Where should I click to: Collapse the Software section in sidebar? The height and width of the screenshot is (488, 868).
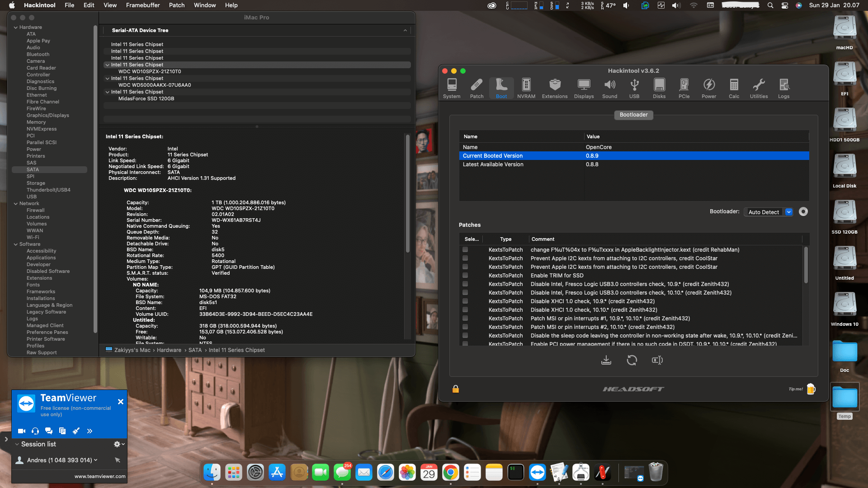tap(16, 244)
